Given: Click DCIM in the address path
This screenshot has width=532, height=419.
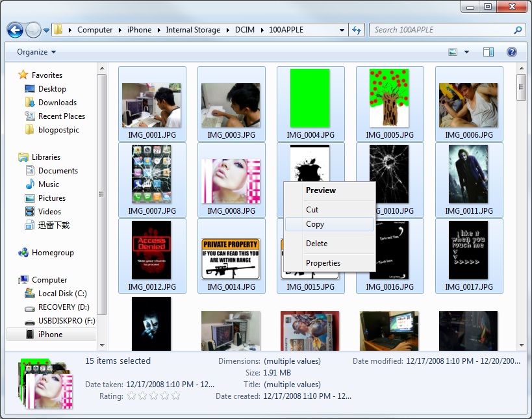Looking at the screenshot, I should tap(245, 30).
